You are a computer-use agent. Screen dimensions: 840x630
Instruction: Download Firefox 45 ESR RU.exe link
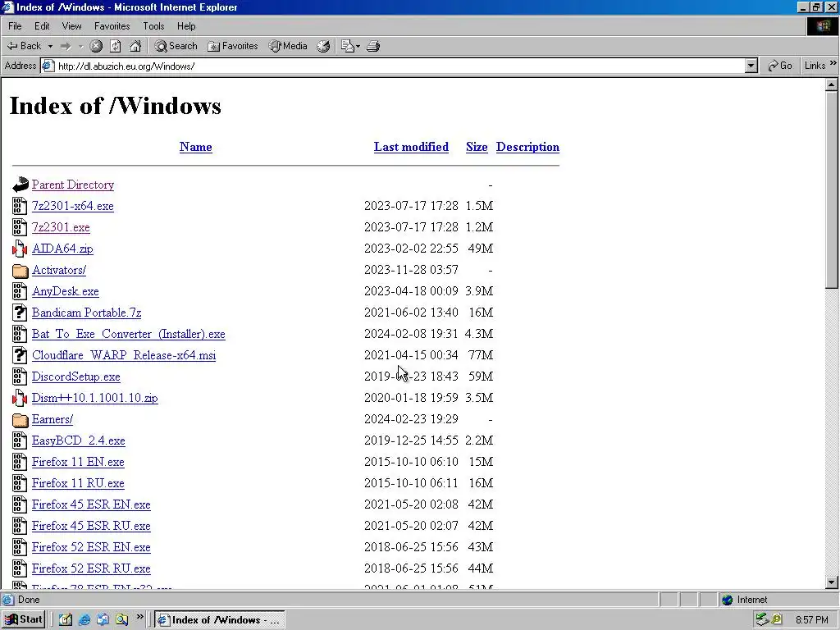[x=91, y=527]
